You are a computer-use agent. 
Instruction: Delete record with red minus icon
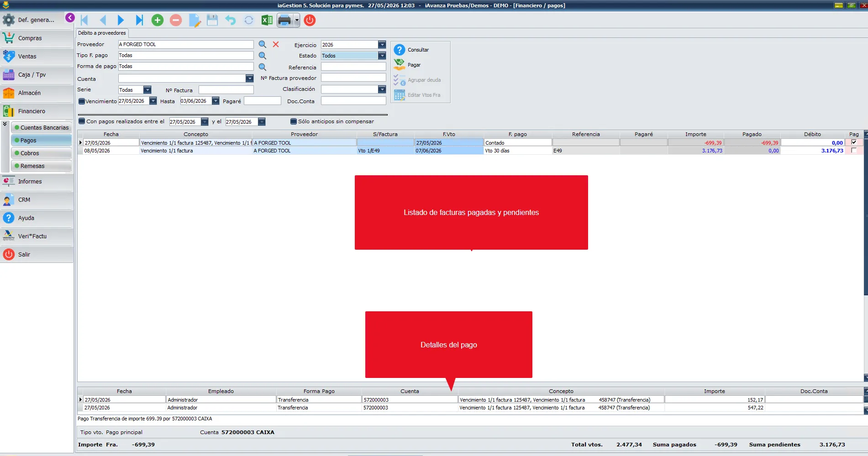point(176,20)
